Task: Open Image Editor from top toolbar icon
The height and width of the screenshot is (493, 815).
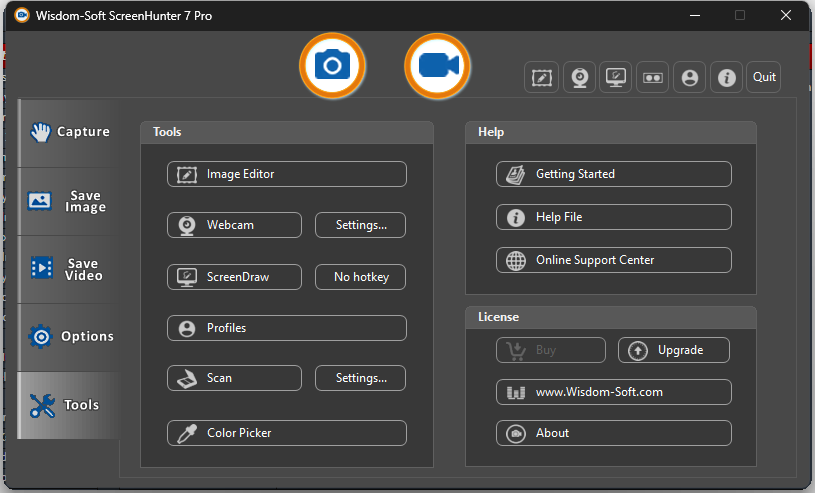Action: coord(542,77)
